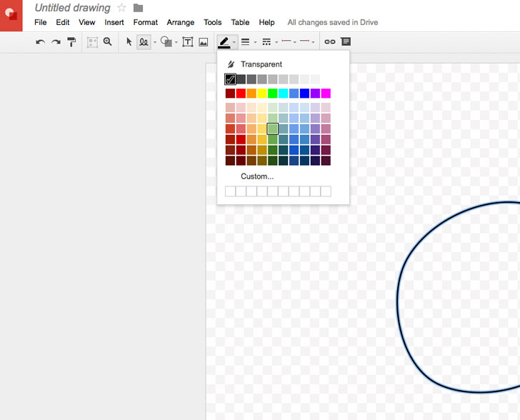Open the Help menu

coord(266,22)
